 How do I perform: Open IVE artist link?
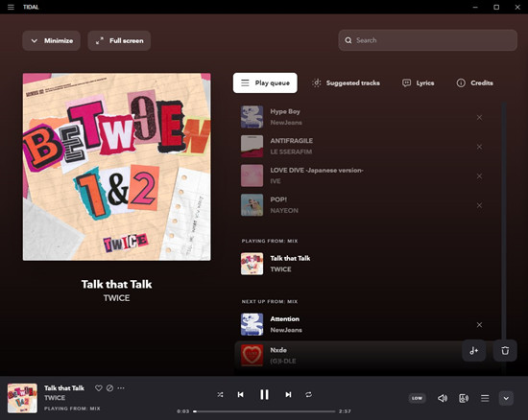pyautogui.click(x=276, y=181)
